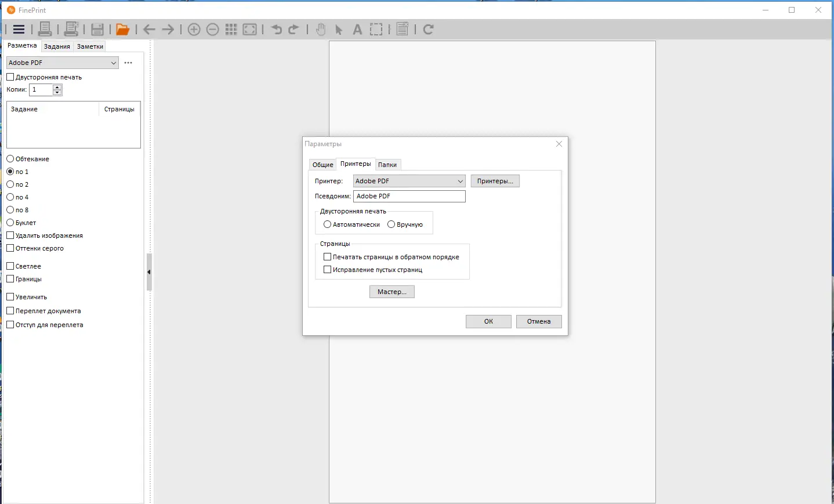Click the undo arrow icon
The height and width of the screenshot is (504, 834).
(x=276, y=30)
